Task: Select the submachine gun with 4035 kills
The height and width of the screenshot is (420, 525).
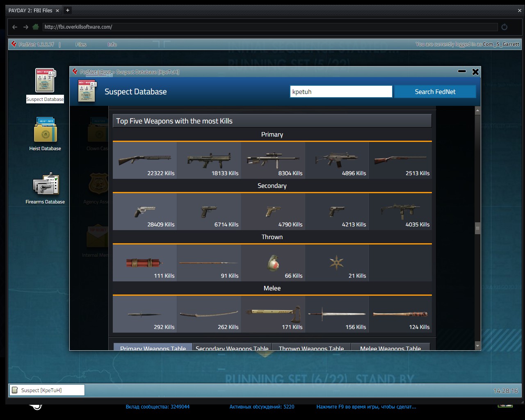Action: click(400, 212)
